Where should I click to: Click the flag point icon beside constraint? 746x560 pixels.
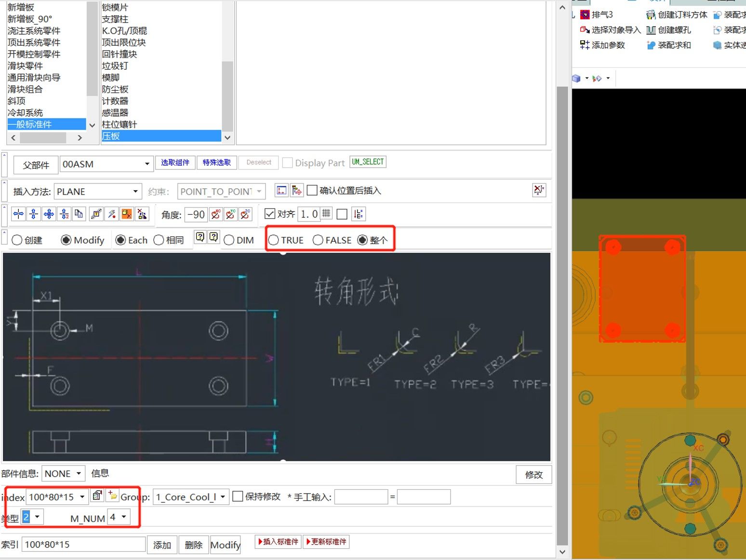coord(297,190)
